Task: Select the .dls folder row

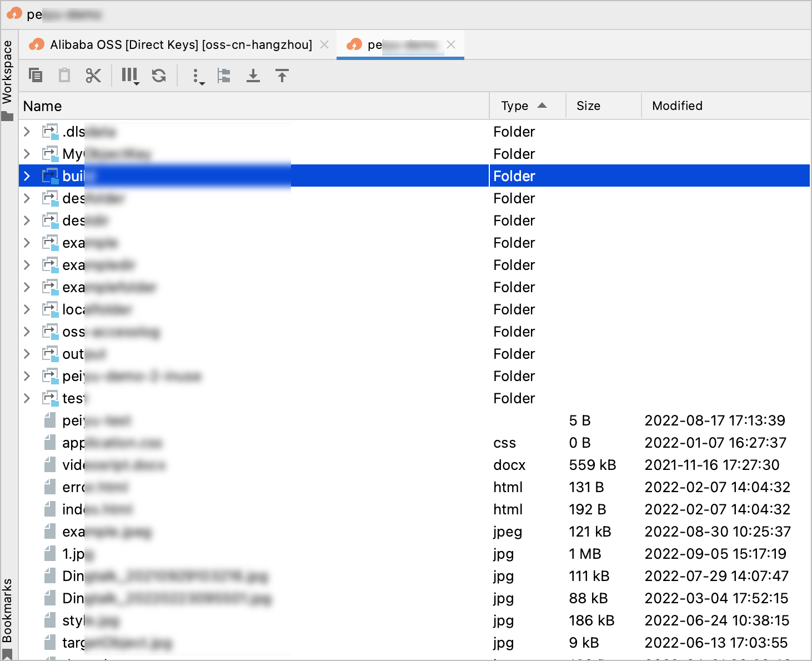Action: (414, 132)
